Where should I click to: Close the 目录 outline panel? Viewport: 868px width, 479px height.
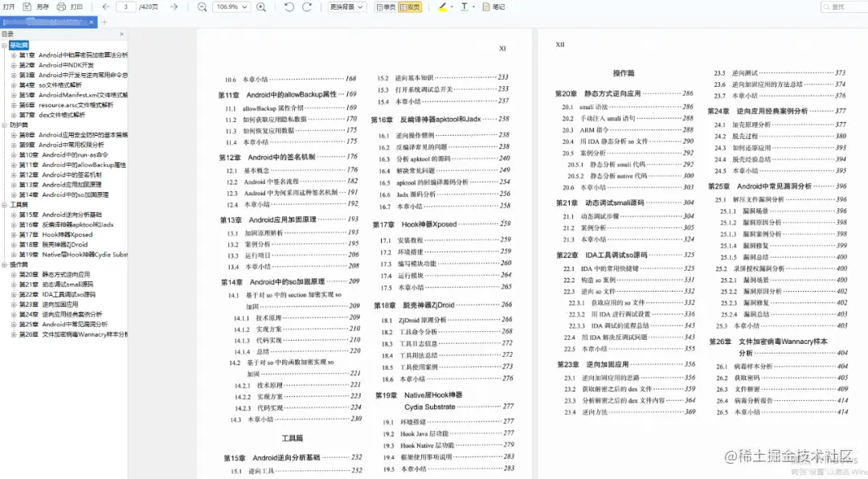point(122,35)
